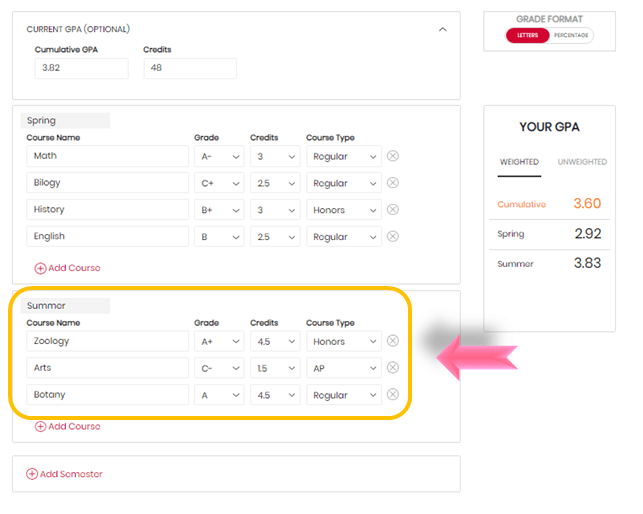The width and height of the screenshot is (643, 514).
Task: Edit the current Credits field
Action: [190, 68]
